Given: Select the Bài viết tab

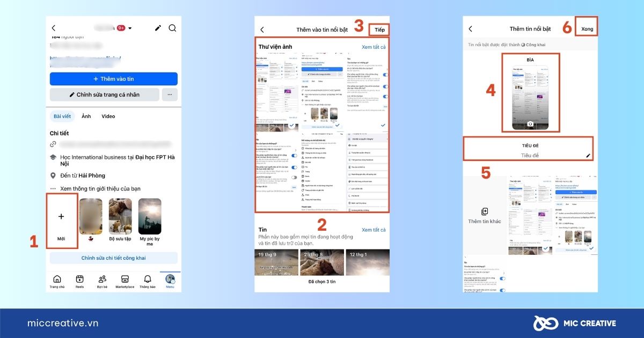Looking at the screenshot, I should point(62,116).
